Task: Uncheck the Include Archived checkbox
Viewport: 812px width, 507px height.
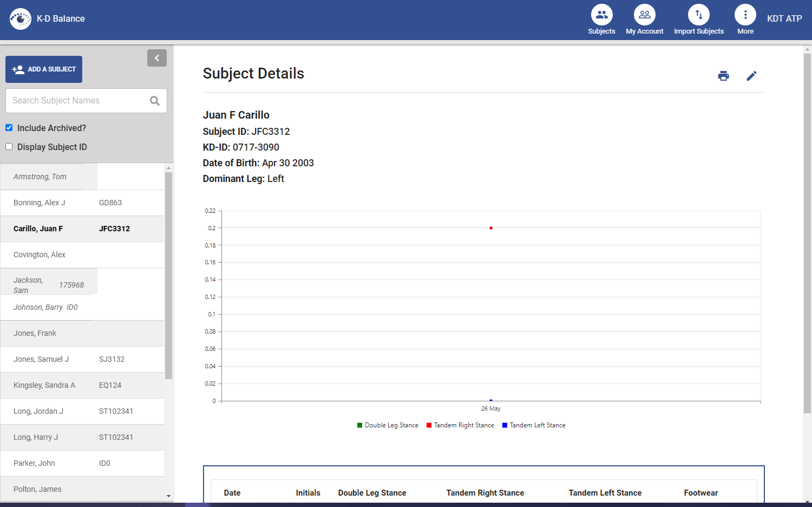Action: (9, 128)
